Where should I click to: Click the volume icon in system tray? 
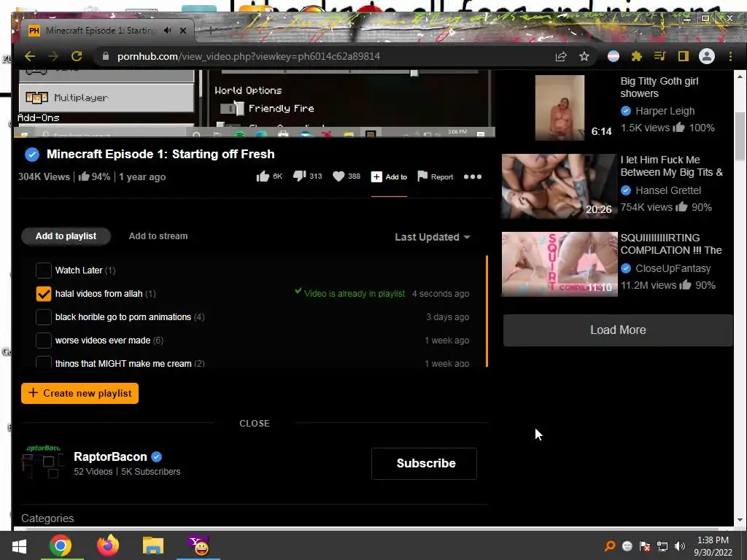(680, 546)
